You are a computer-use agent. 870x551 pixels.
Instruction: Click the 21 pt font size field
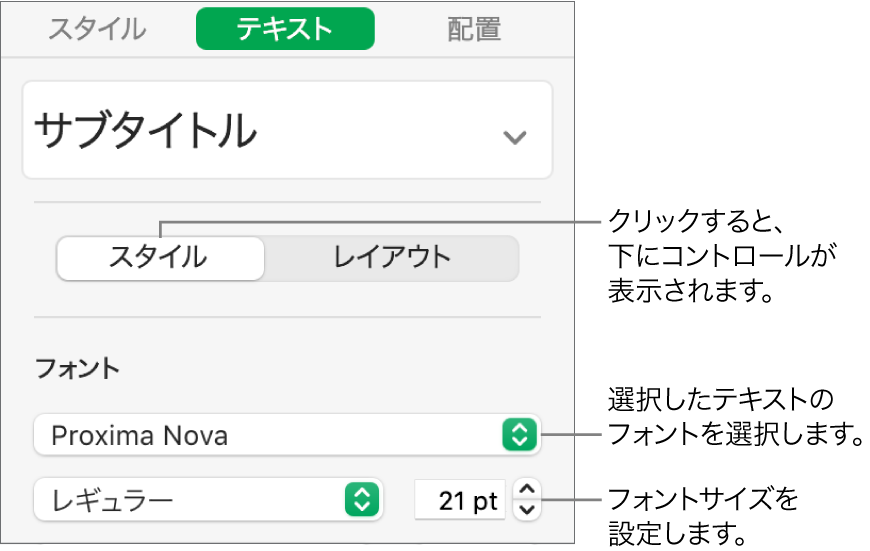pos(460,501)
